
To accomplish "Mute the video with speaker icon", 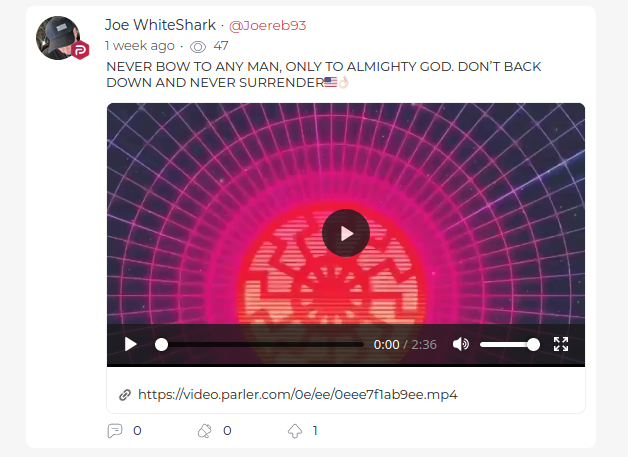I will pyautogui.click(x=461, y=344).
